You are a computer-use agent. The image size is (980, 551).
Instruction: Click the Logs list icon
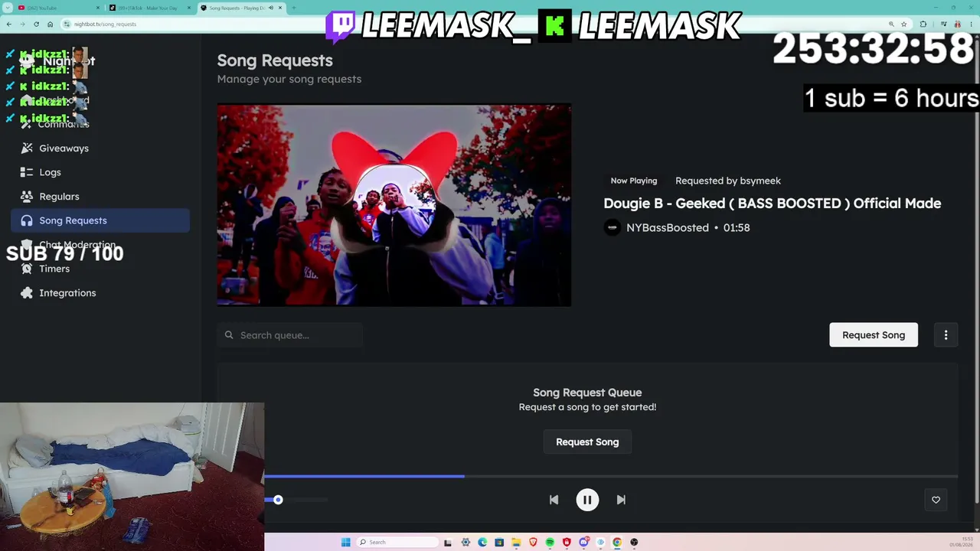coord(27,172)
